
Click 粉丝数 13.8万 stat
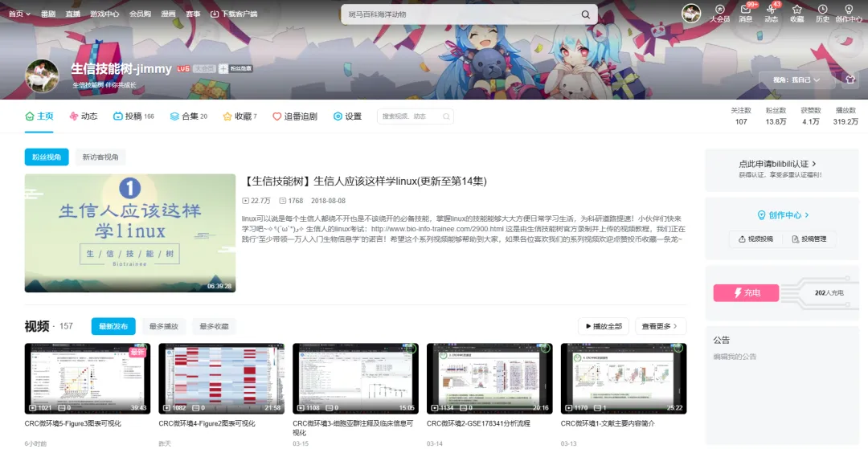(776, 116)
